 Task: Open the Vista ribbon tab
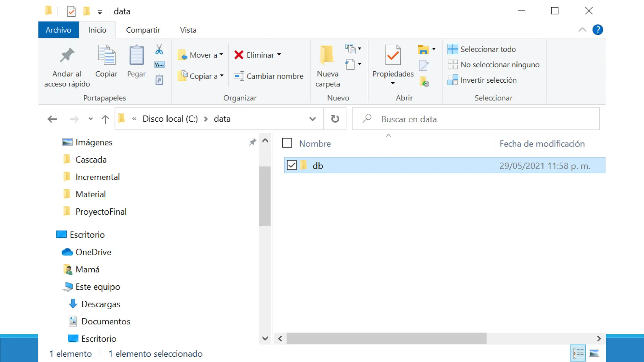188,30
